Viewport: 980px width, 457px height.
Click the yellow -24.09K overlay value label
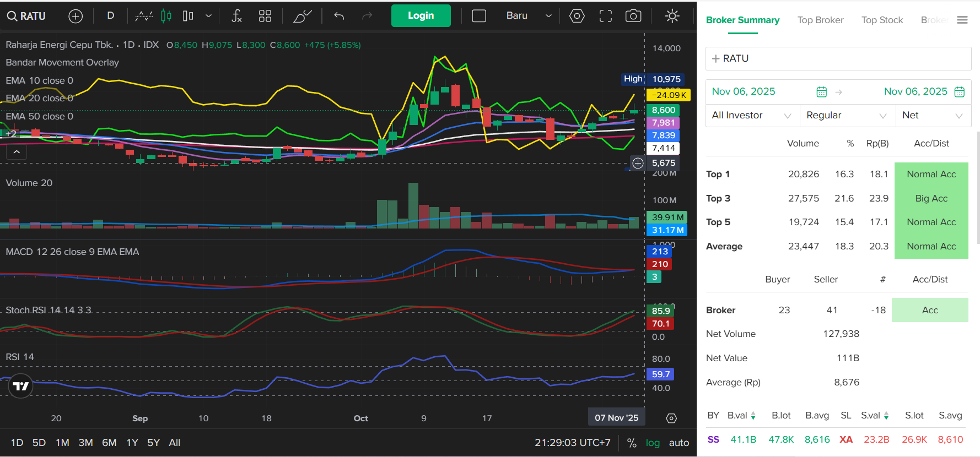coord(668,95)
